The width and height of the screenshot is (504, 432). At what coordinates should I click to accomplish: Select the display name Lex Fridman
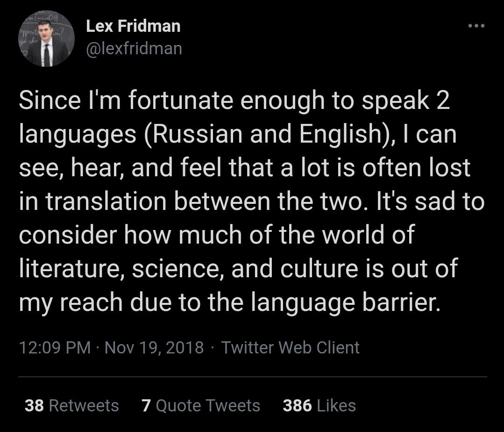click(x=133, y=26)
